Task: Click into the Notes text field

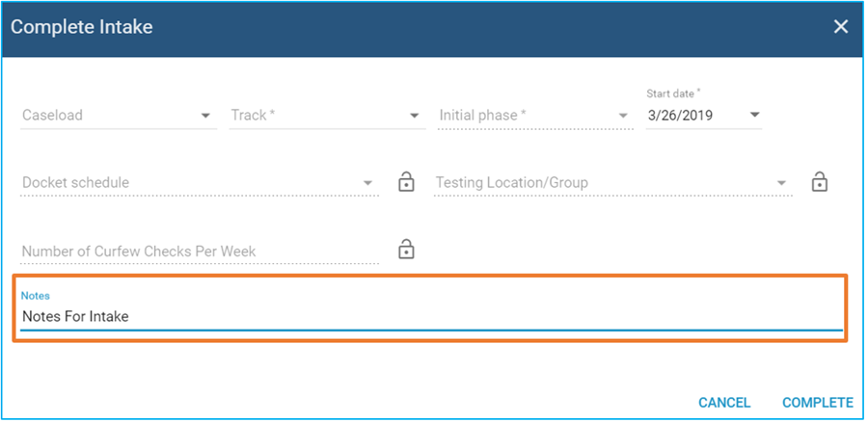Action: (429, 316)
